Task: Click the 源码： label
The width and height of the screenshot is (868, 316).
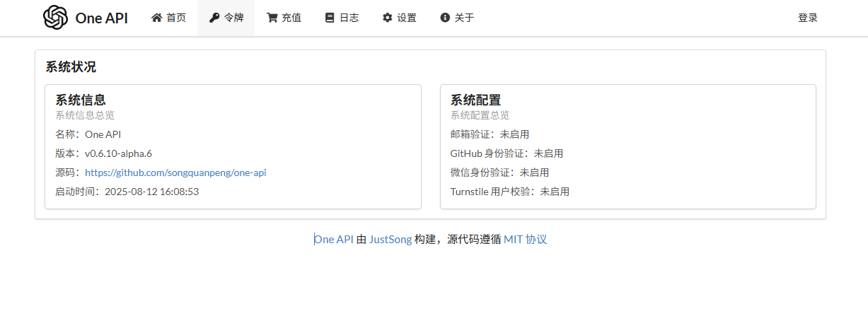Action: click(x=69, y=172)
